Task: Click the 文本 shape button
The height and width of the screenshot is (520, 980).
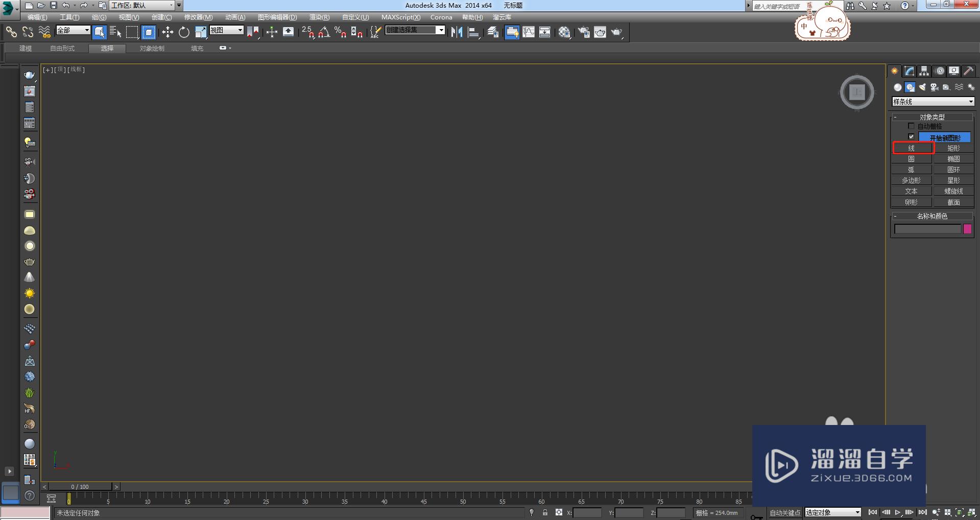Action: tap(912, 191)
